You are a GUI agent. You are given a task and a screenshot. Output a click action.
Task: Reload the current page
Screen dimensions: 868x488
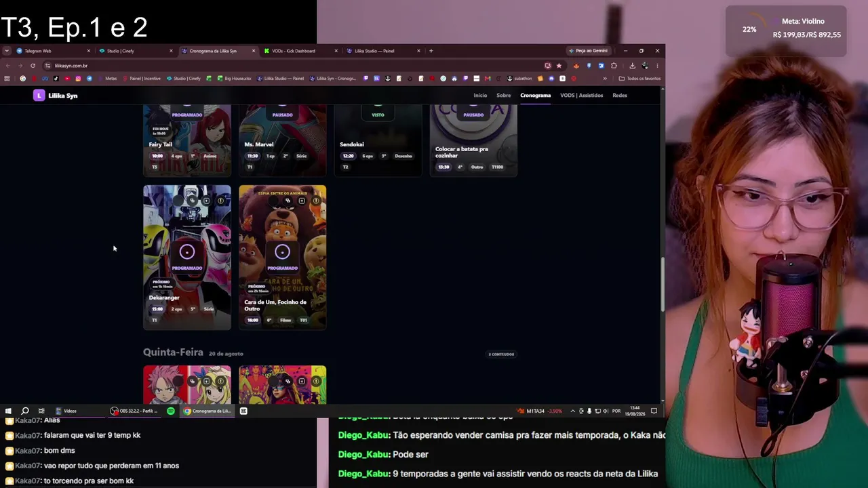[x=33, y=66]
